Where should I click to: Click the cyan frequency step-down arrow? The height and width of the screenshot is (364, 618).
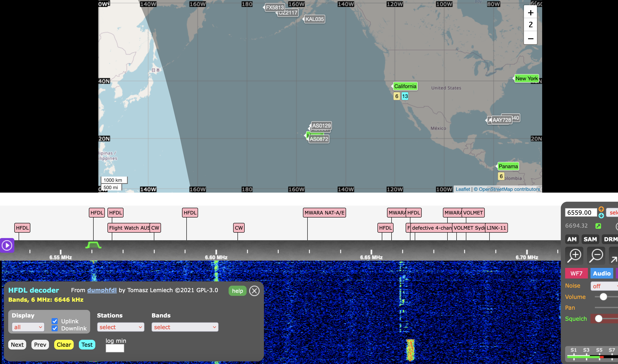[x=601, y=216]
